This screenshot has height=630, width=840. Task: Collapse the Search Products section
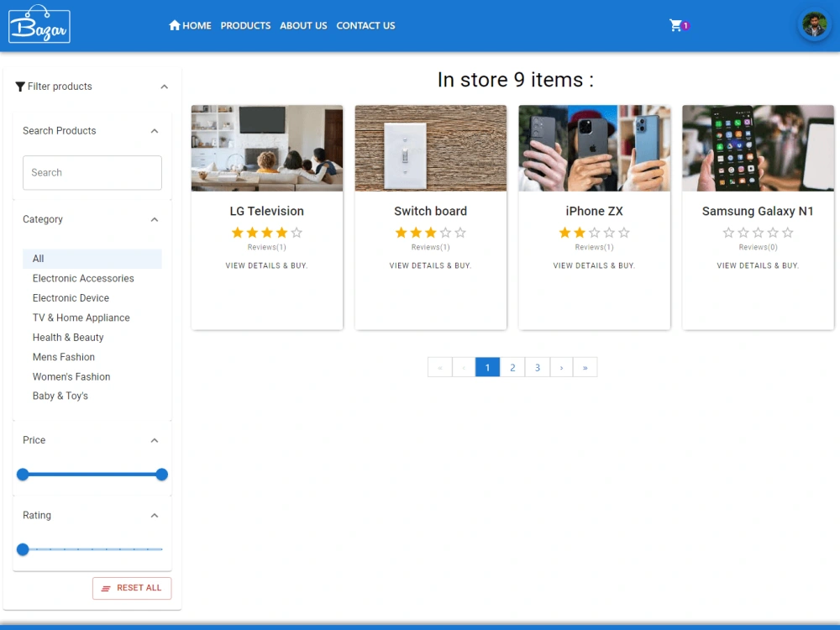tap(155, 131)
